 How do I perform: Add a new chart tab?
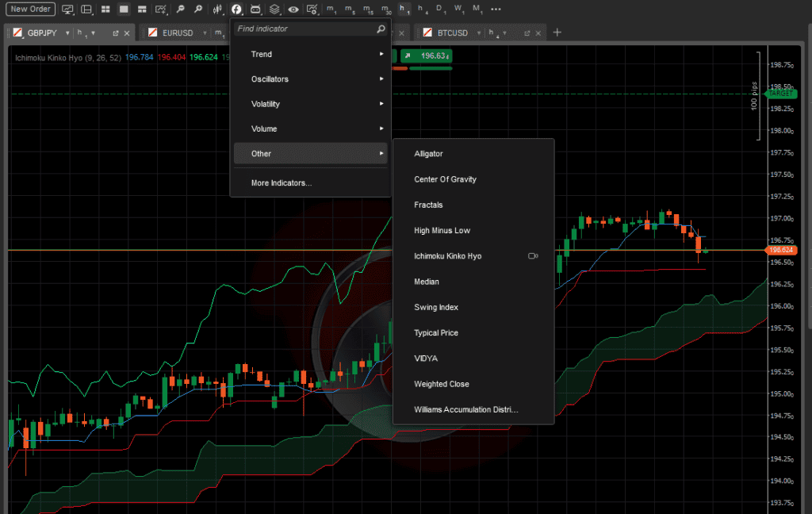(x=557, y=33)
